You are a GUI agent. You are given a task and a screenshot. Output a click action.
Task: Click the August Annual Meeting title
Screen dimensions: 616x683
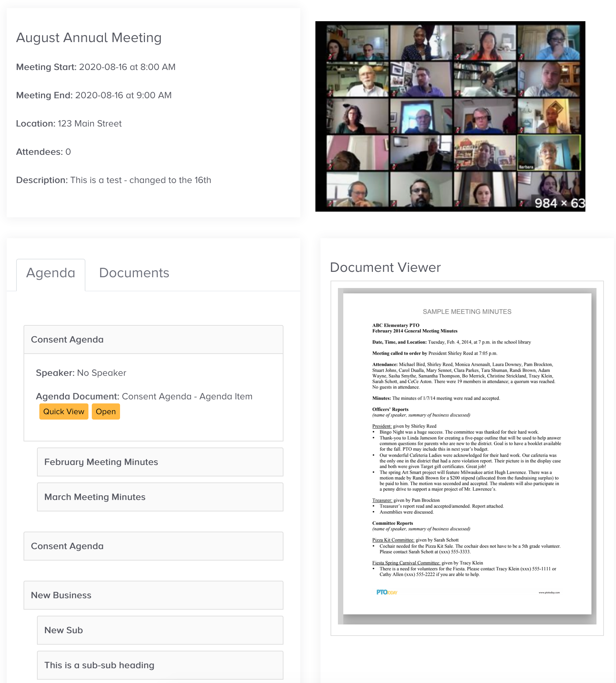click(89, 38)
